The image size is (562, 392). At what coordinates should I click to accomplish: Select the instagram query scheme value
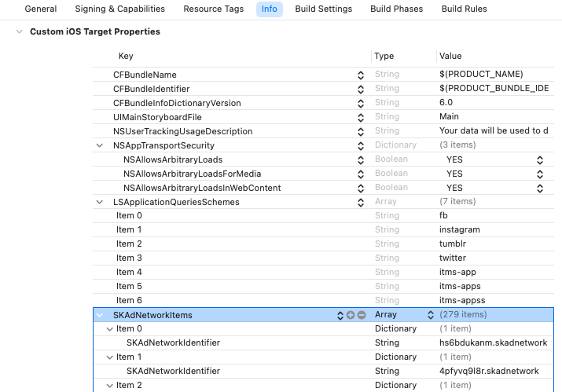coord(460,229)
